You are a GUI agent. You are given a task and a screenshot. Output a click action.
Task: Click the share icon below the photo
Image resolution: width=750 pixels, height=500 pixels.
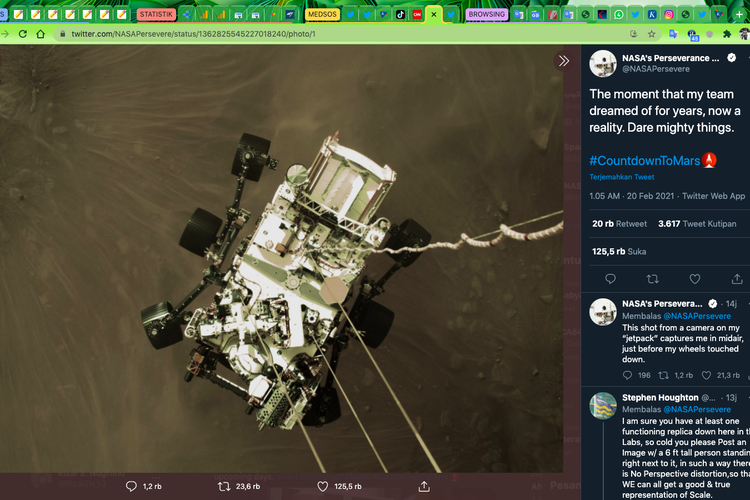click(x=425, y=487)
